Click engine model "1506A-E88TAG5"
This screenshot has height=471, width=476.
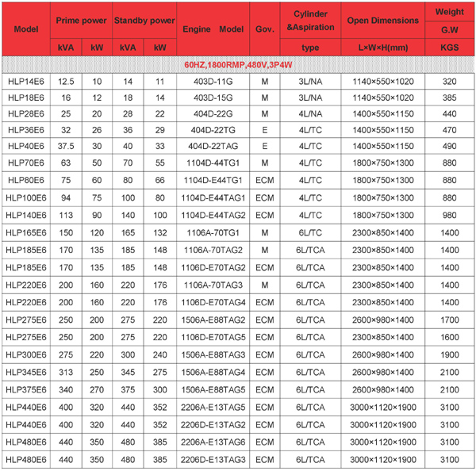(x=213, y=389)
